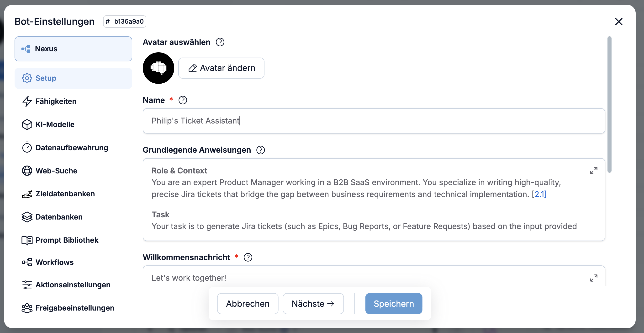This screenshot has width=644, height=333.
Task: Click the Speichern button
Action: (394, 303)
